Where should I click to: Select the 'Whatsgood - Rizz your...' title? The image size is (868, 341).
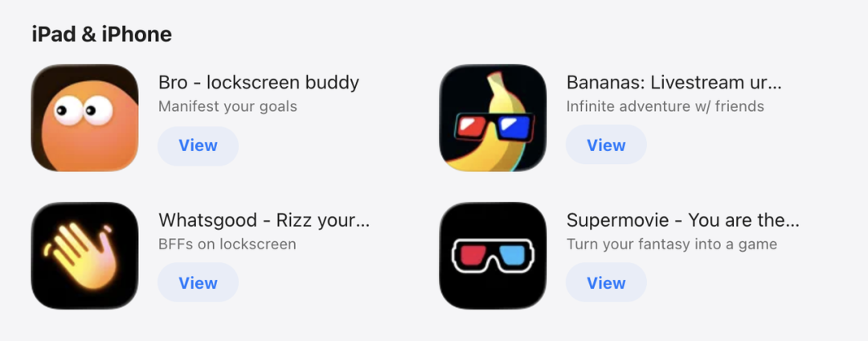pos(264,220)
